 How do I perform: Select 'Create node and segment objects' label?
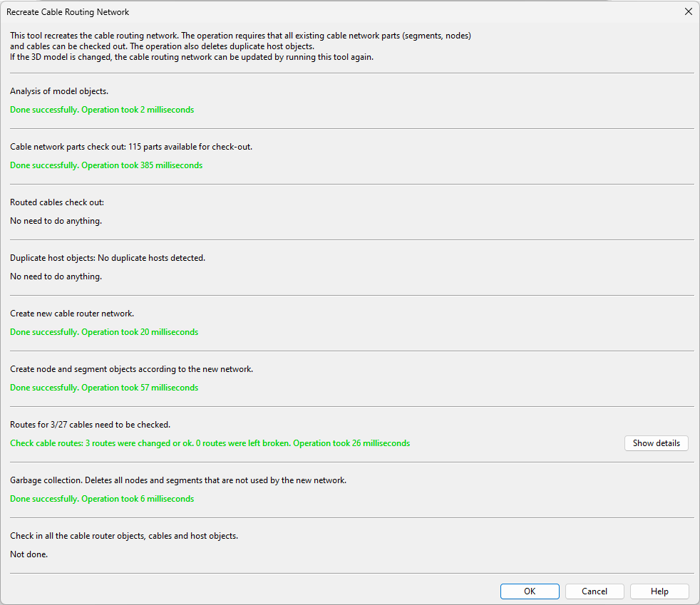[132, 369]
